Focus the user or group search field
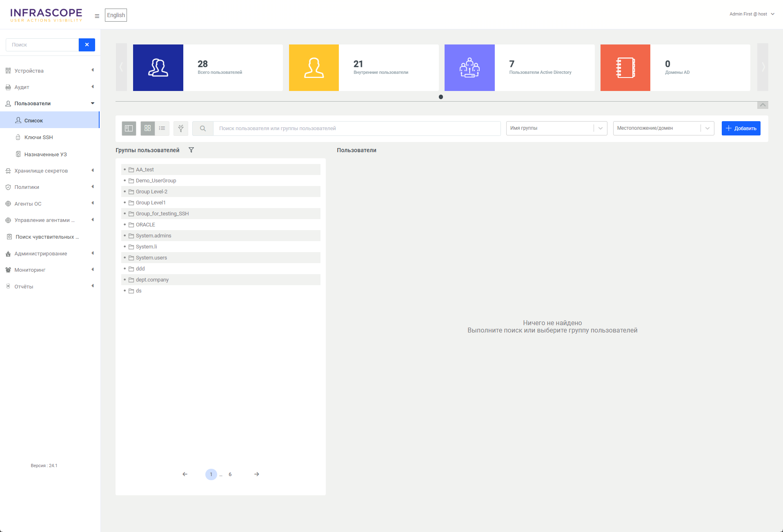Image resolution: width=783 pixels, height=532 pixels. point(357,129)
